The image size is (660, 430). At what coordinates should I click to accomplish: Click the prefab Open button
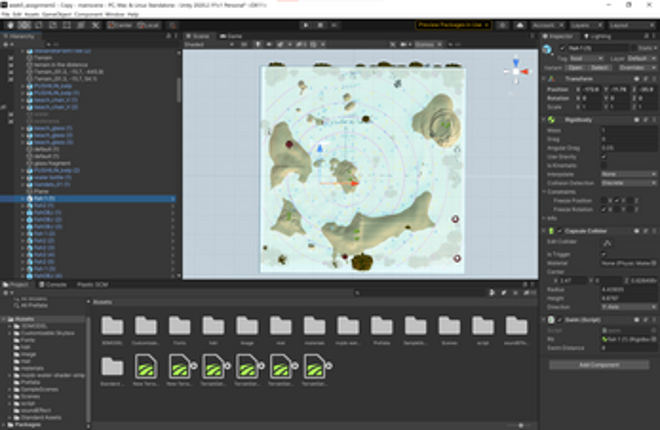pos(575,68)
